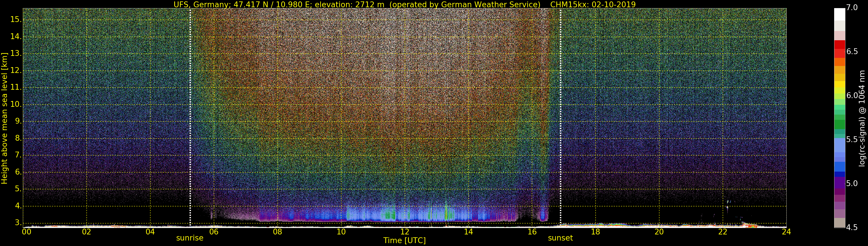Pick the white top segment of the colorbar
Viewport: 868px width, 246px height.
839,14
